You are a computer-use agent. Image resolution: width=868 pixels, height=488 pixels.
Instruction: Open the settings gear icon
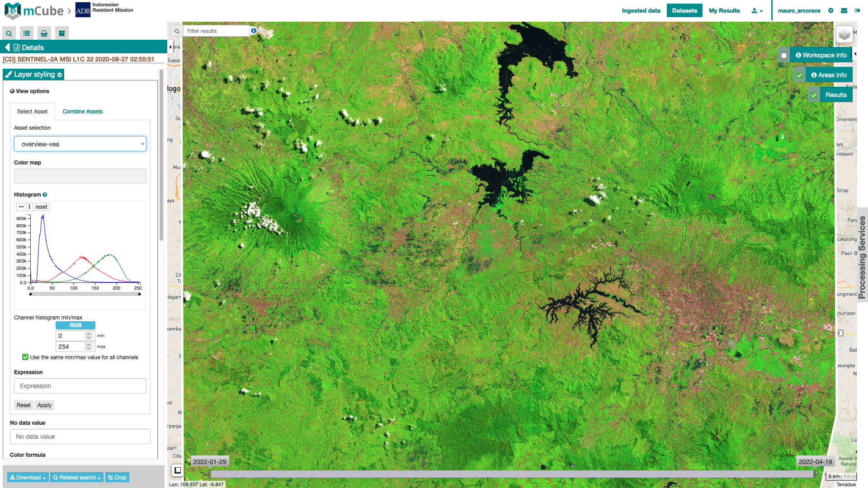[x=831, y=11]
